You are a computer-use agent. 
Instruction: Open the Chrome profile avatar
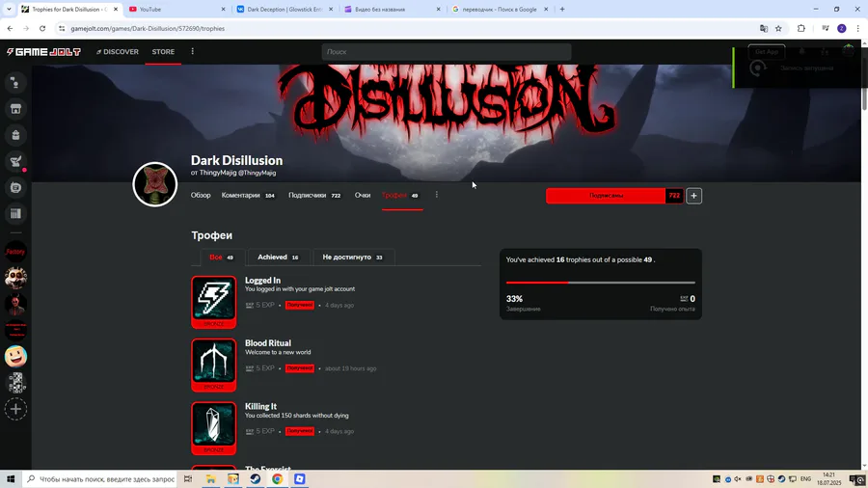point(841,28)
